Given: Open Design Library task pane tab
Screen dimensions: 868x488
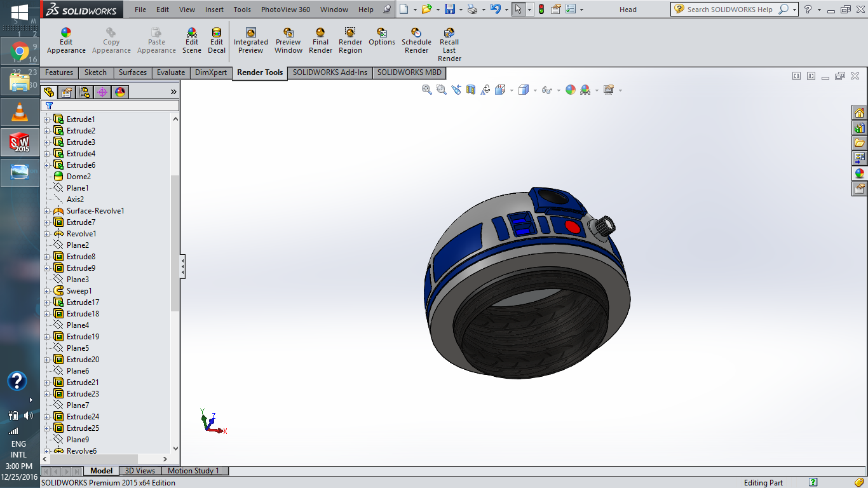Looking at the screenshot, I should pos(860,128).
